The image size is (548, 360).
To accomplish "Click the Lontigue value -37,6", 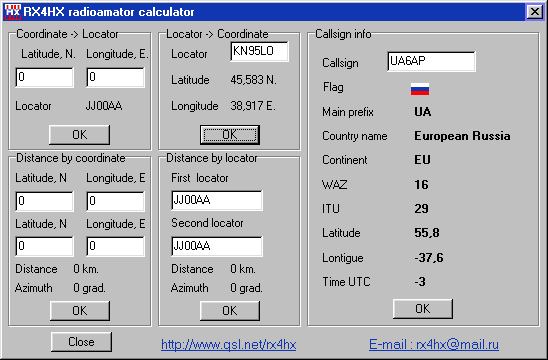I will tap(428, 258).
